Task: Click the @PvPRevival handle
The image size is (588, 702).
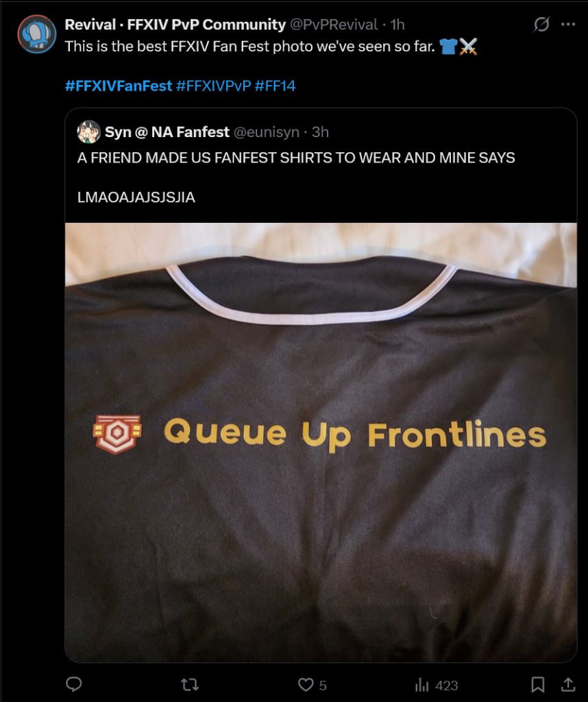Action: pos(334,24)
